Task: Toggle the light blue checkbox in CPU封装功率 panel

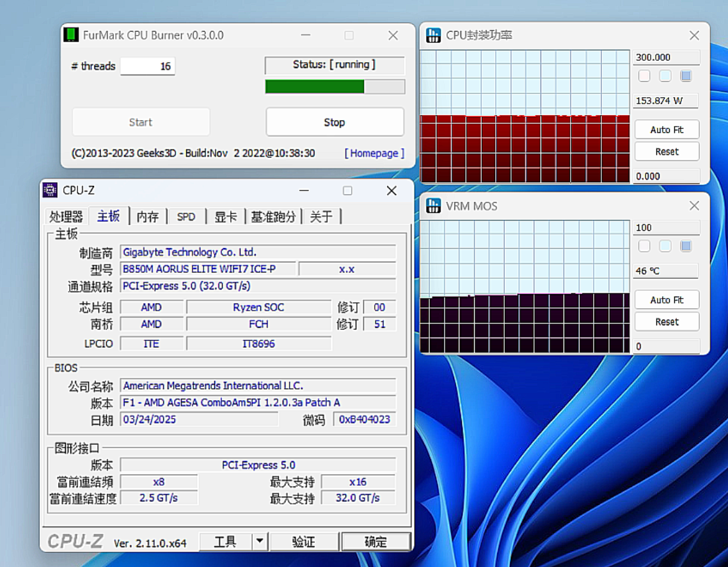Action: pyautogui.click(x=665, y=76)
